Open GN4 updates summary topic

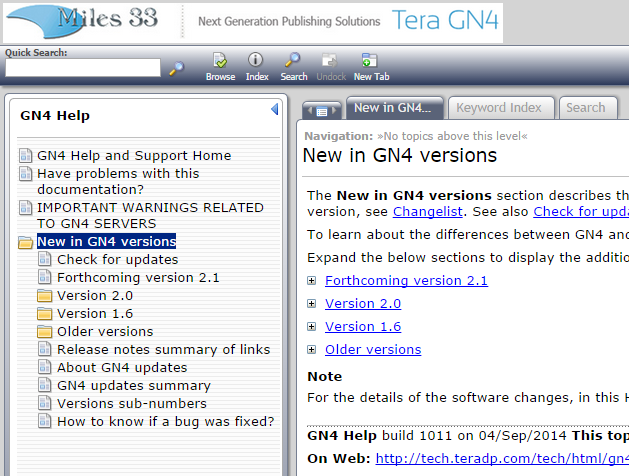click(134, 386)
